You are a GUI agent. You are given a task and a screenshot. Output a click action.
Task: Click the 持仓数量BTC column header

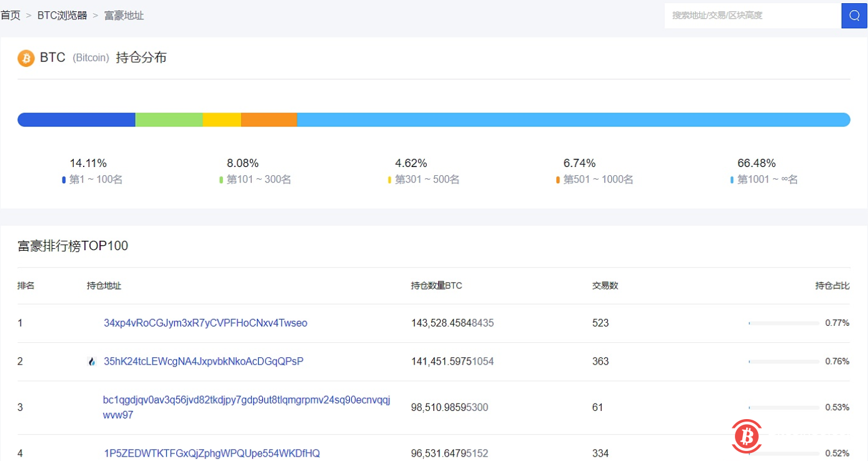click(x=436, y=286)
